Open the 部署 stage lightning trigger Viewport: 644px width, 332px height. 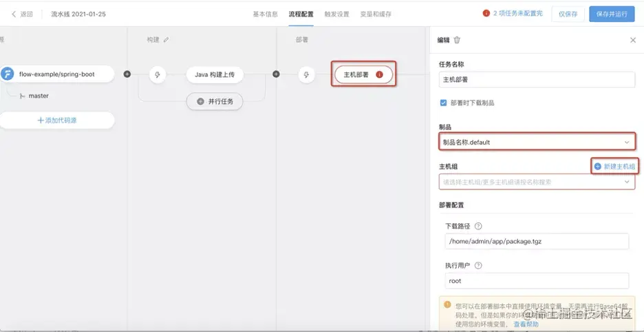click(x=306, y=75)
